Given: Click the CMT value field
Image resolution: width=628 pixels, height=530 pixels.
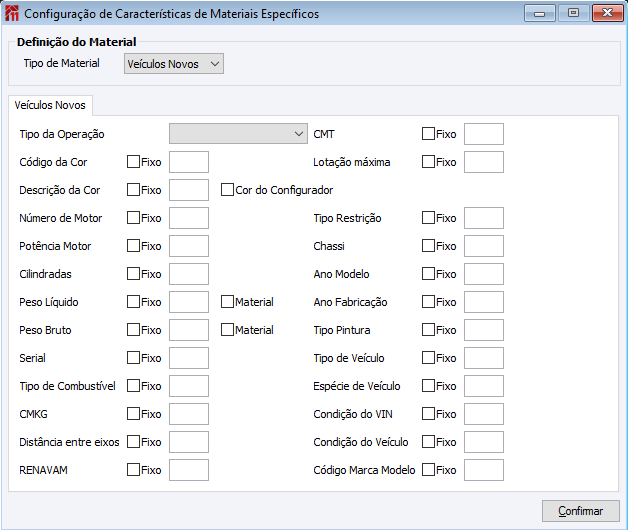Looking at the screenshot, I should pos(484,134).
